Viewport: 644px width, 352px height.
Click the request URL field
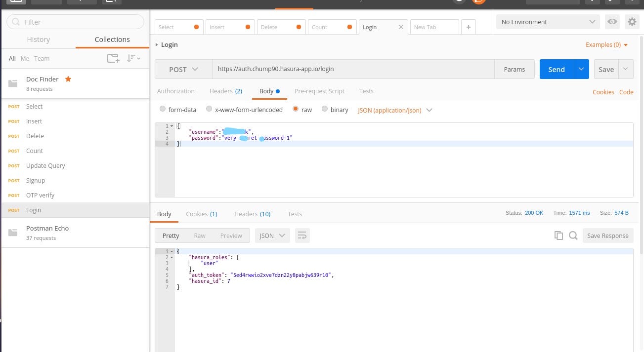coord(353,69)
